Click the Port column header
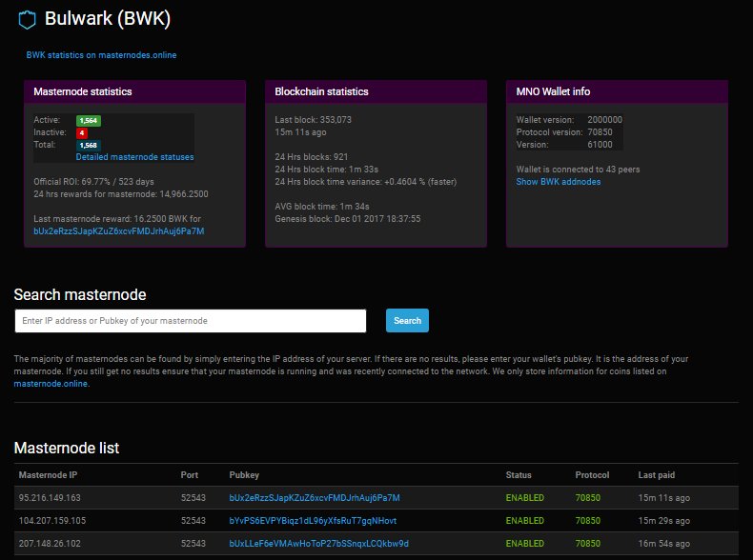The height and width of the screenshot is (560, 753). 190,475
